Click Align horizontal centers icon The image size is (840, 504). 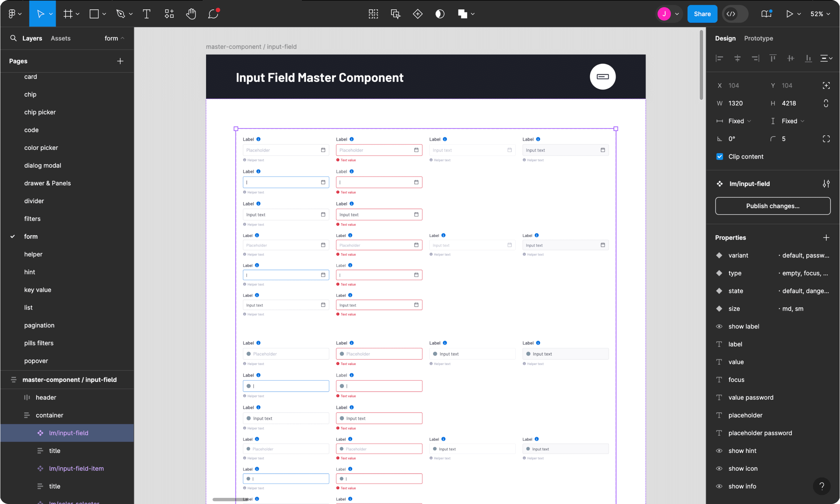tap(737, 58)
